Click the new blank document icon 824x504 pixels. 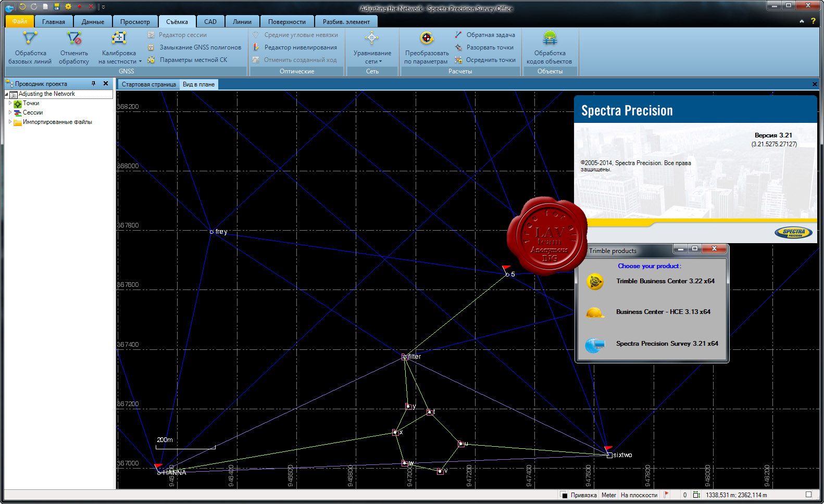(x=45, y=7)
